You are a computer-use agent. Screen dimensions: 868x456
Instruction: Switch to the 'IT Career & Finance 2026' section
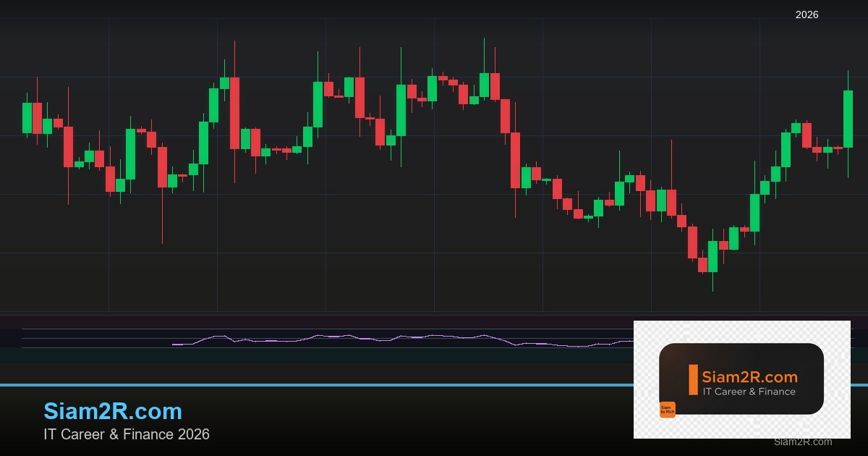(x=126, y=434)
